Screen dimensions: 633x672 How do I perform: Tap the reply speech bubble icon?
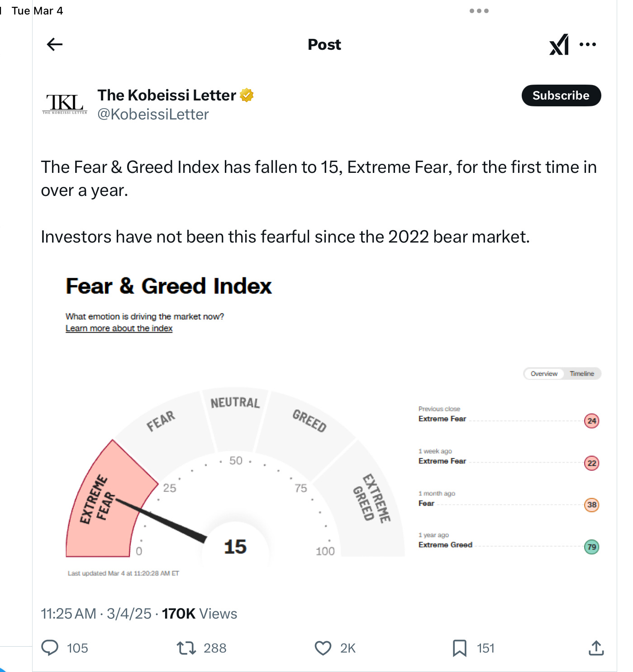tap(50, 648)
